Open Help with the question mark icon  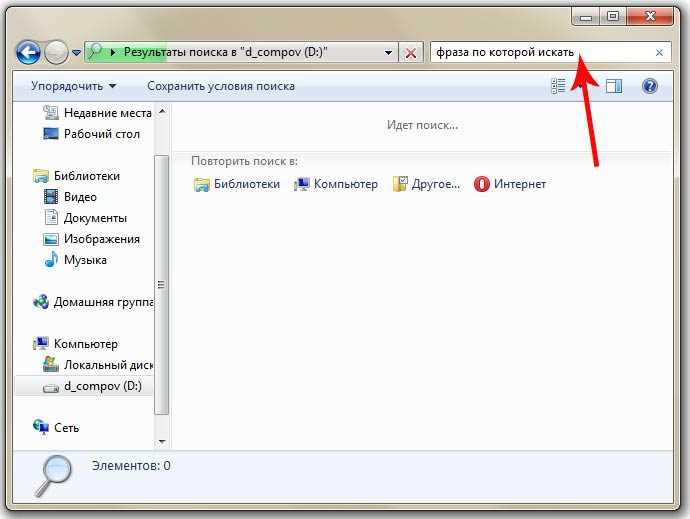click(x=650, y=86)
